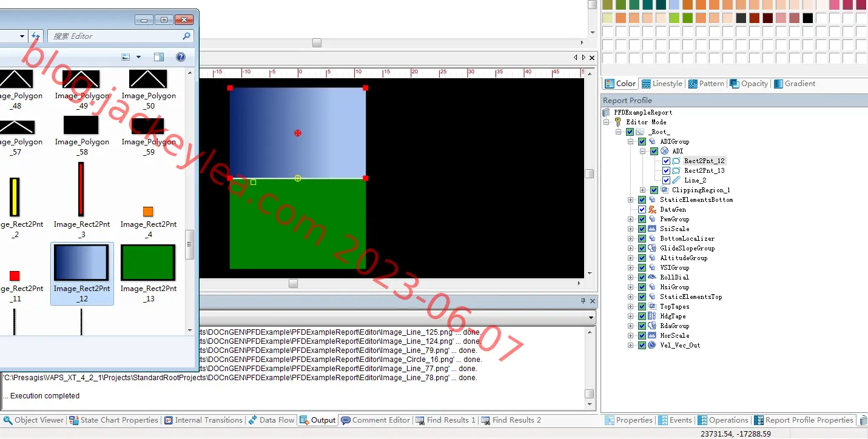The image size is (868, 439).
Task: Click inside the Editor search field
Action: coord(115,36)
